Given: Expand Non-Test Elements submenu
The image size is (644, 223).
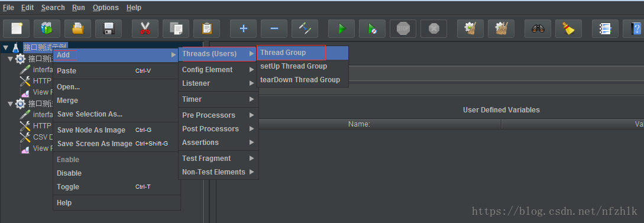Looking at the screenshot, I should pos(218,172).
